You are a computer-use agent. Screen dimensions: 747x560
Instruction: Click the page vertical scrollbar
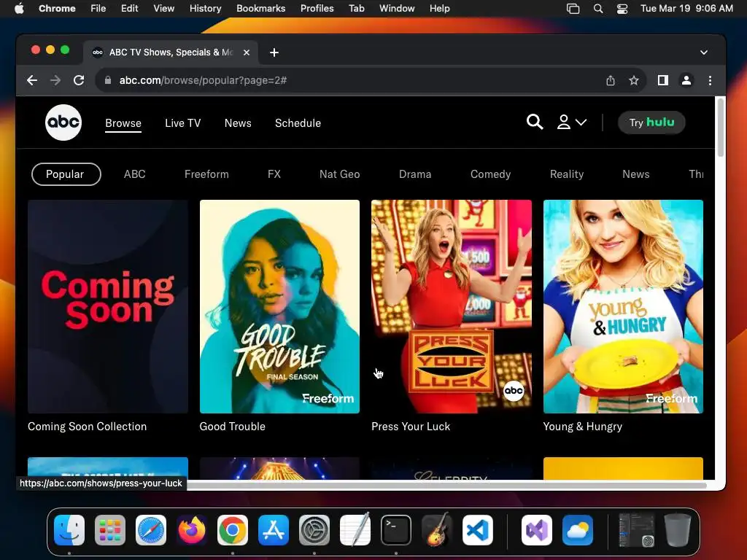(720, 128)
